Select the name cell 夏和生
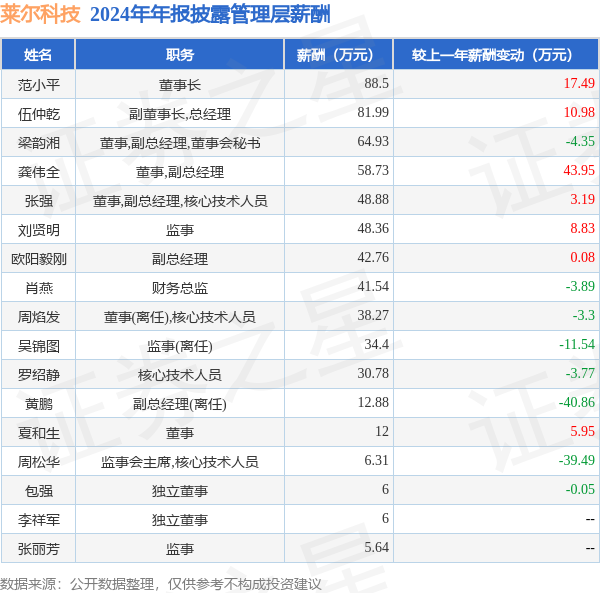The image size is (600, 593). [x=39, y=433]
